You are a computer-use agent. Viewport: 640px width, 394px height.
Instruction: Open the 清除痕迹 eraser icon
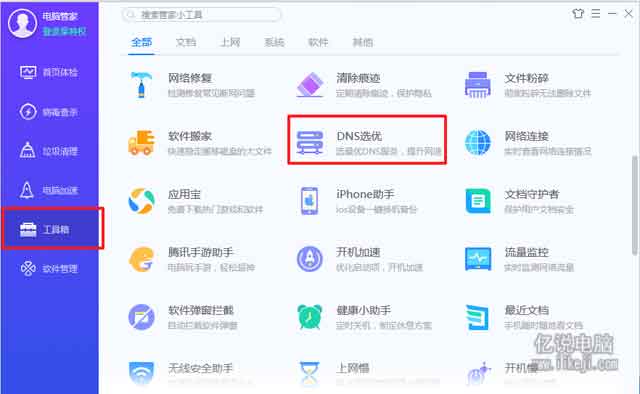[x=310, y=85]
